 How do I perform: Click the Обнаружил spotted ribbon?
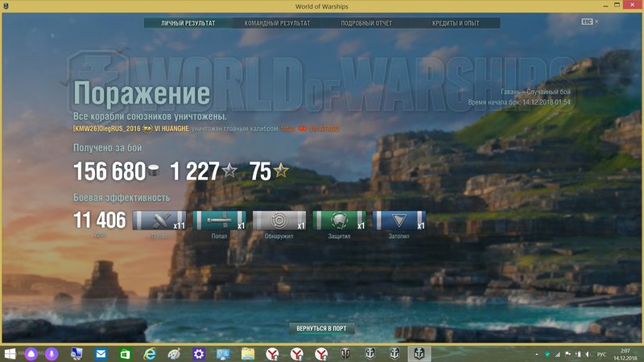click(x=279, y=220)
